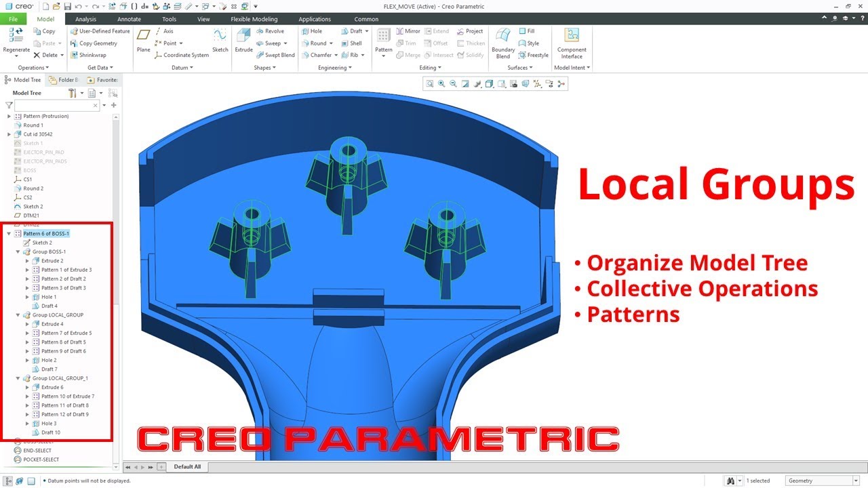This screenshot has width=868, height=488.
Task: Collapse the Group BOSS-1 node
Action: coord(18,251)
